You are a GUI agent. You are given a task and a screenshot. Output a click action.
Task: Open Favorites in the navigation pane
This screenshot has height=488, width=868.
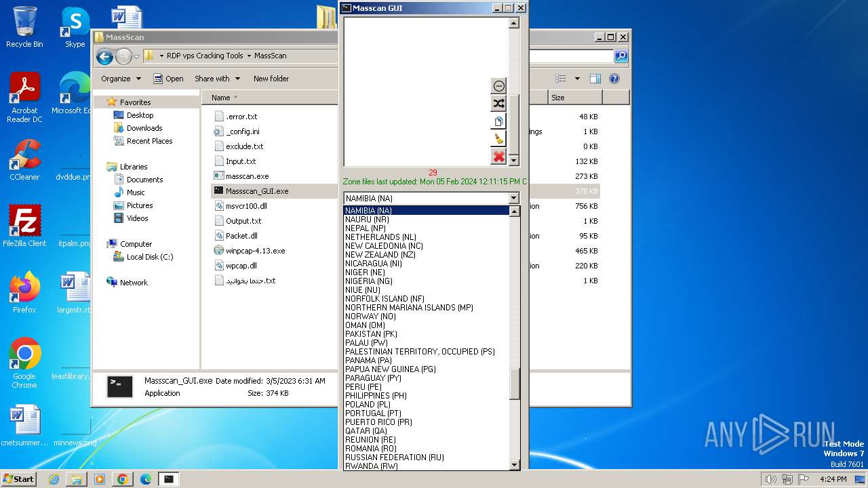point(135,102)
